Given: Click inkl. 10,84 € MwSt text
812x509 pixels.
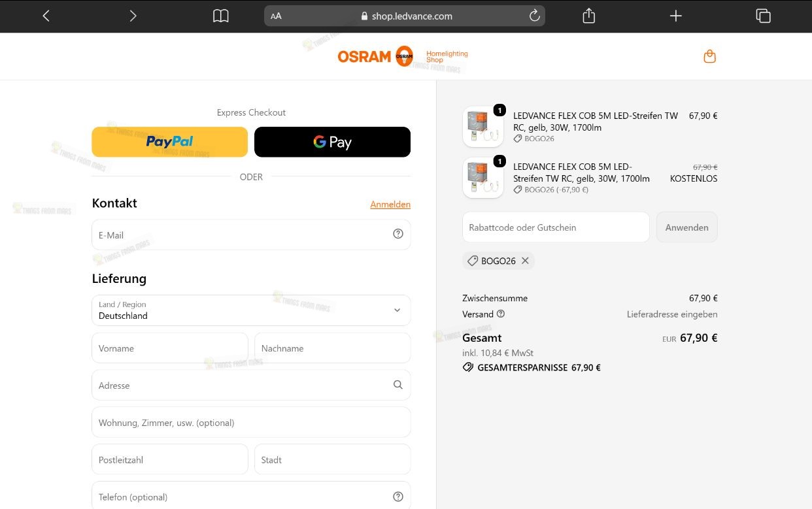Looking at the screenshot, I should point(498,353).
